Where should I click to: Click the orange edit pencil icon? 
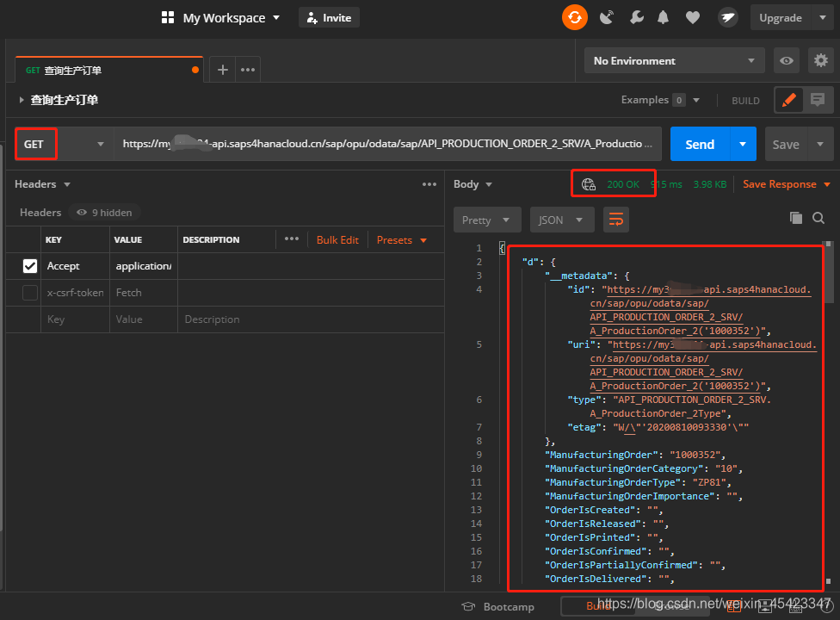788,100
